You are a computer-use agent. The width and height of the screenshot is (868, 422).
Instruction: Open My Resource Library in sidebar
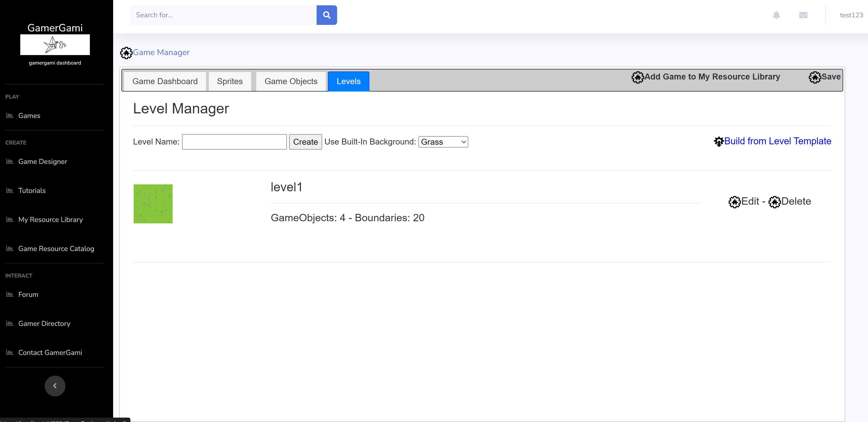pyautogui.click(x=50, y=219)
